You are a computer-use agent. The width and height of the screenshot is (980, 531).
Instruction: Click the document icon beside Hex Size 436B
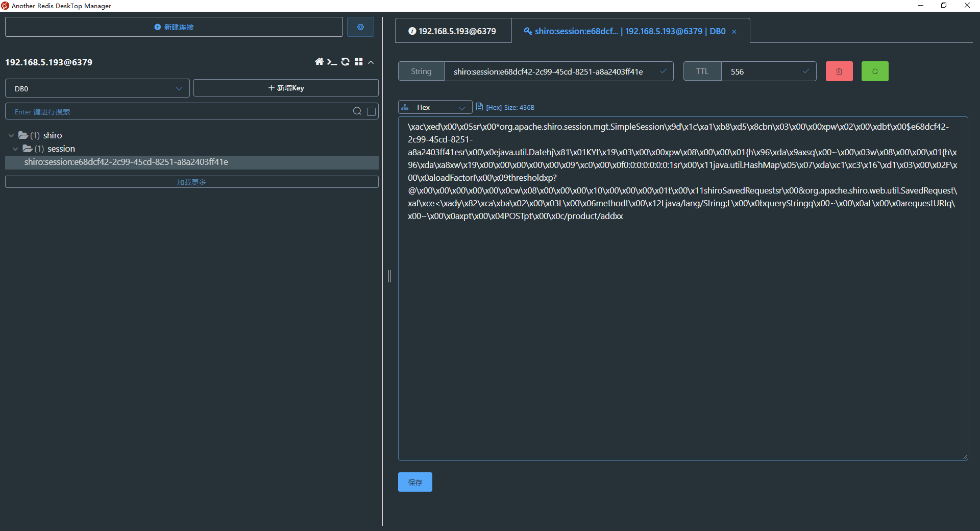pyautogui.click(x=479, y=107)
